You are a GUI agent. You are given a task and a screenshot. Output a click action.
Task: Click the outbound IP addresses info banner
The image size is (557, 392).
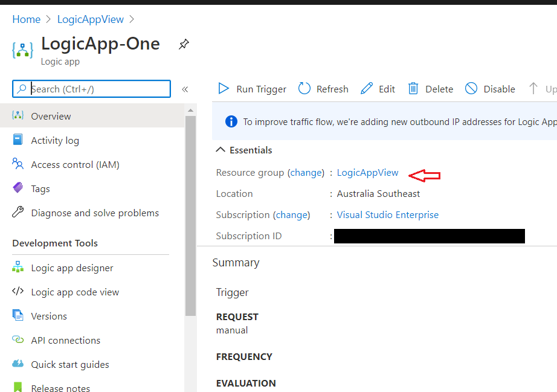384,122
